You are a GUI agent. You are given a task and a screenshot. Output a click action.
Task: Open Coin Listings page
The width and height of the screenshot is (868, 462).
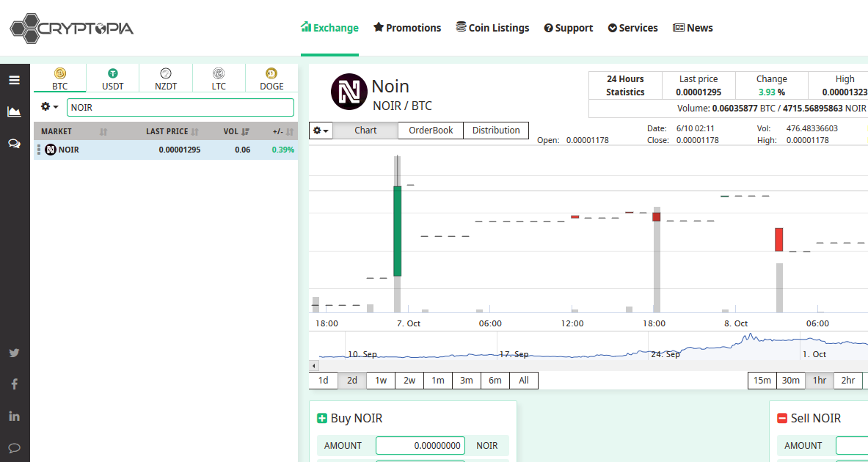click(x=492, y=28)
